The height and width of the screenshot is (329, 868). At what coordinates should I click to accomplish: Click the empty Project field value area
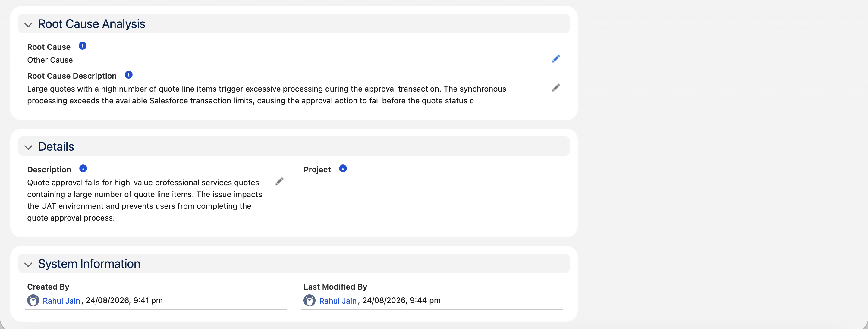tap(432, 183)
